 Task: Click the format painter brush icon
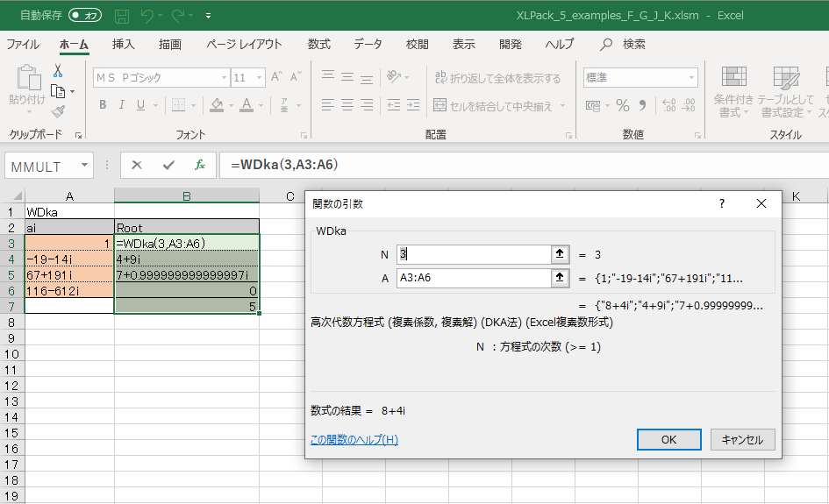click(58, 111)
